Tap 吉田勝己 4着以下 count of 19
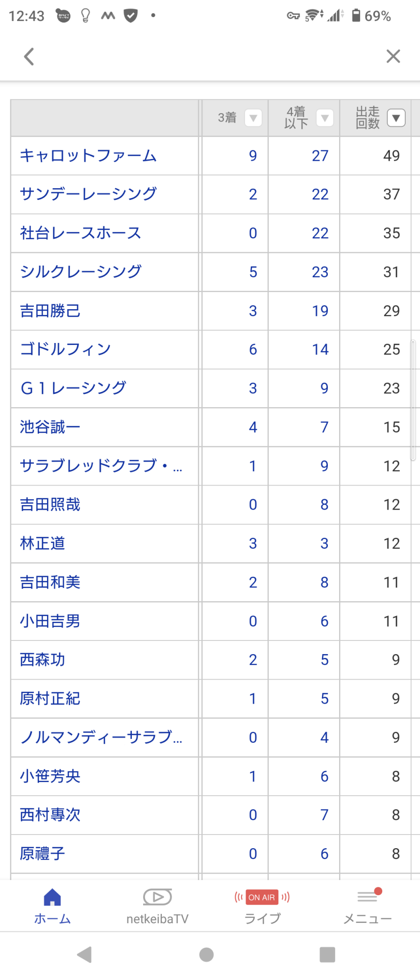Viewport: 420px width, 980px height. pos(320,311)
